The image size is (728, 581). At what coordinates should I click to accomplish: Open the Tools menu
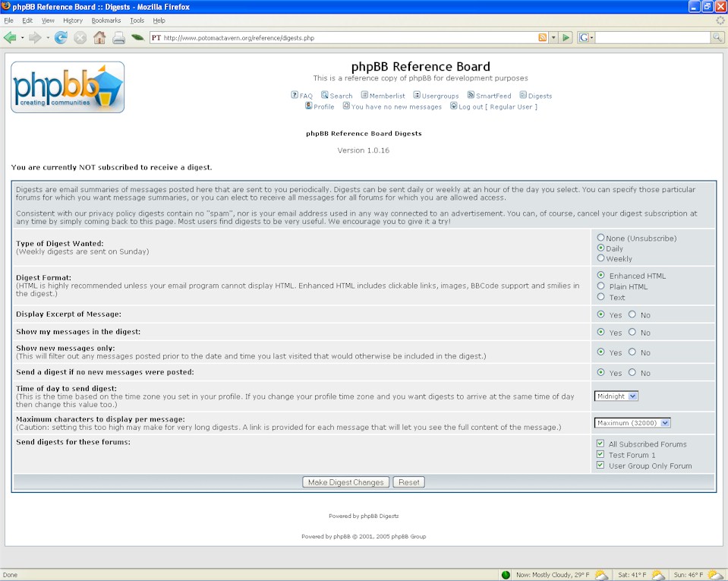tap(137, 21)
